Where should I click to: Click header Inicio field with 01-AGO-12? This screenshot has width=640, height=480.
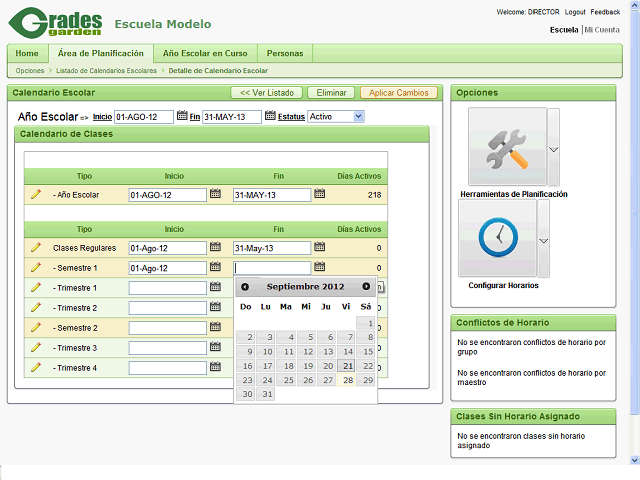tap(144, 117)
